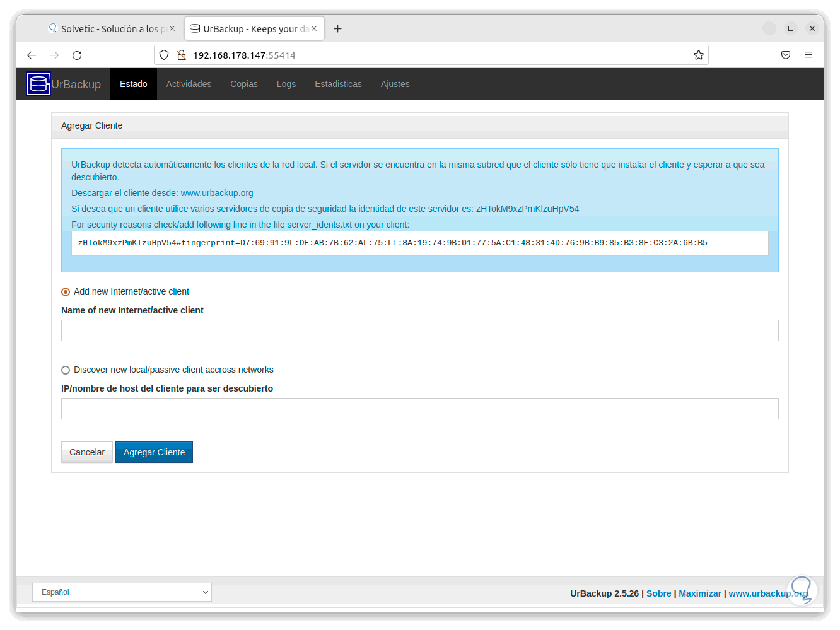Switch to the Ajustes tab
Screen dimensions: 840x630
click(x=395, y=84)
